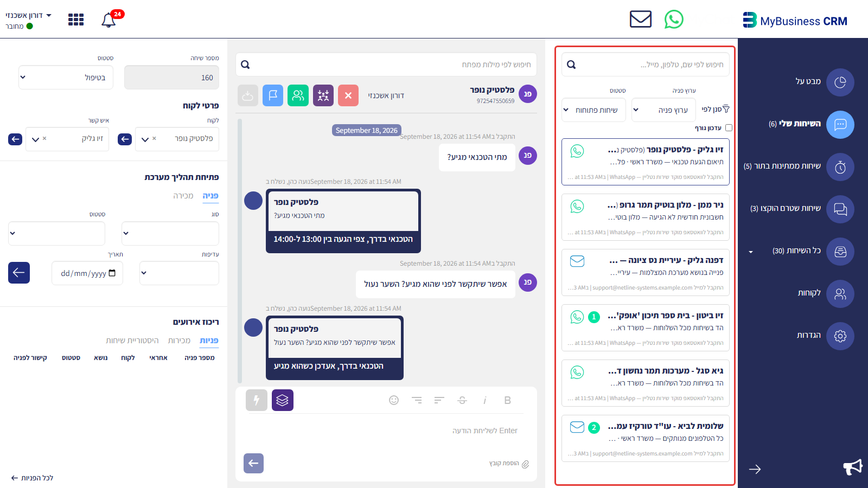Viewport: 868px width, 488px height.
Task: Open the ניר ממן - מלון בוטיק conversation
Action: point(646,217)
